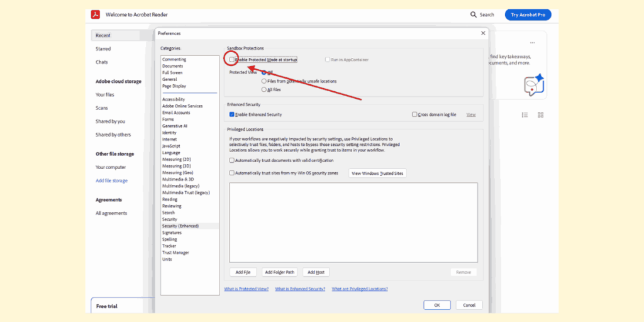Select Files from potentially unsafe locations
Image resolution: width=644 pixels, height=322 pixels.
pos(264,81)
